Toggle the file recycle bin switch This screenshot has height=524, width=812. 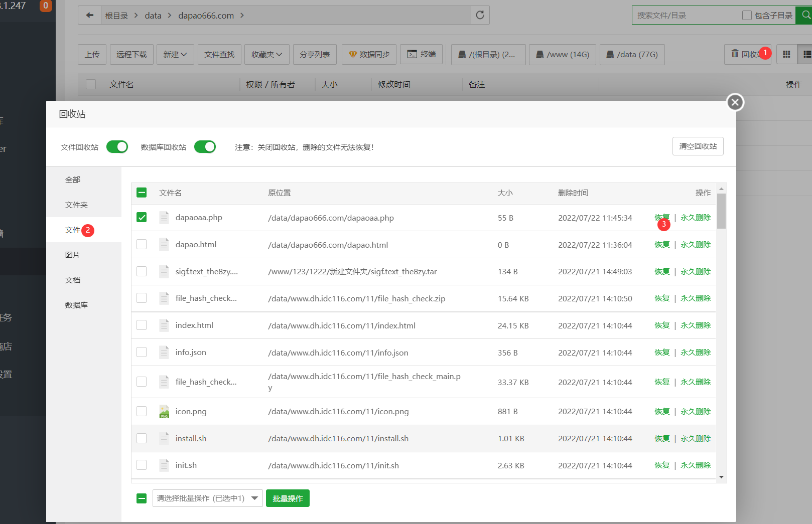click(117, 146)
